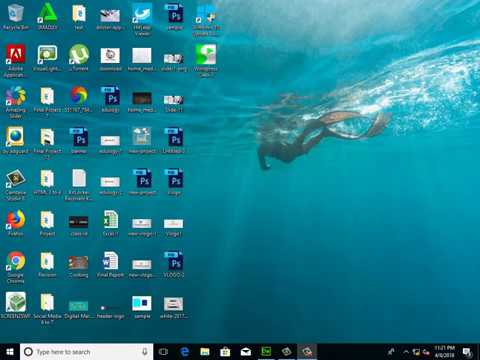The height and width of the screenshot is (360, 480).
Task: Open File Explorer from the taskbar
Action: click(x=205, y=352)
